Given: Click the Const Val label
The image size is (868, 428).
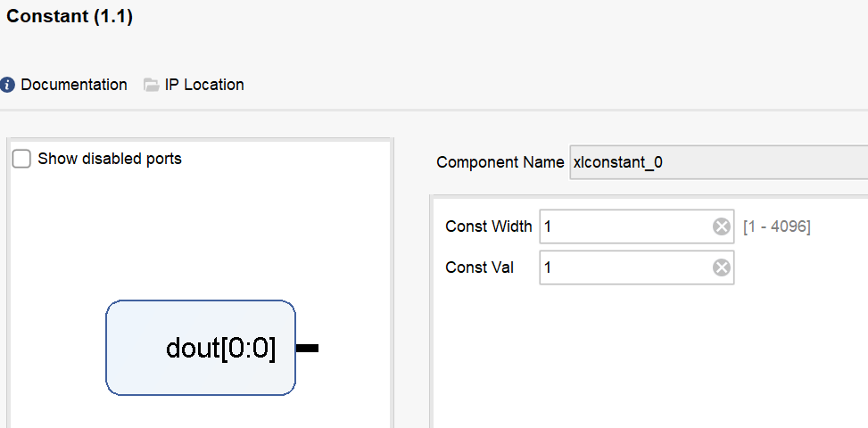Looking at the screenshot, I should coord(479,267).
